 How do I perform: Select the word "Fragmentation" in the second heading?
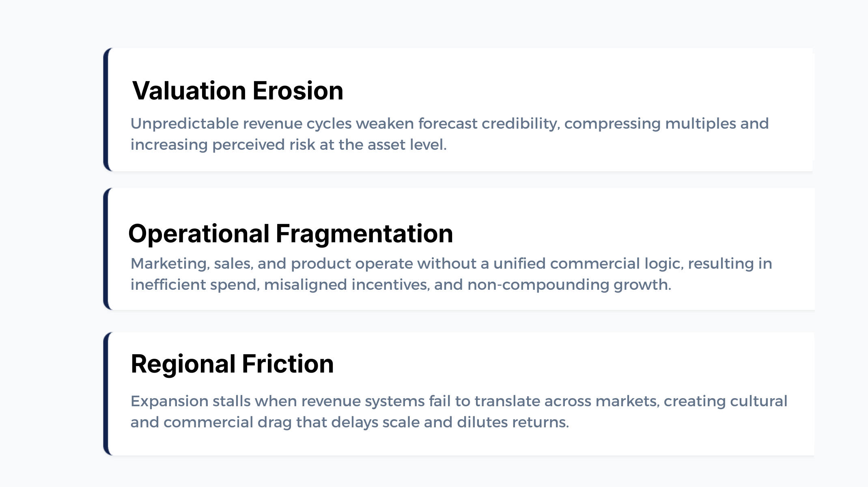coord(364,234)
